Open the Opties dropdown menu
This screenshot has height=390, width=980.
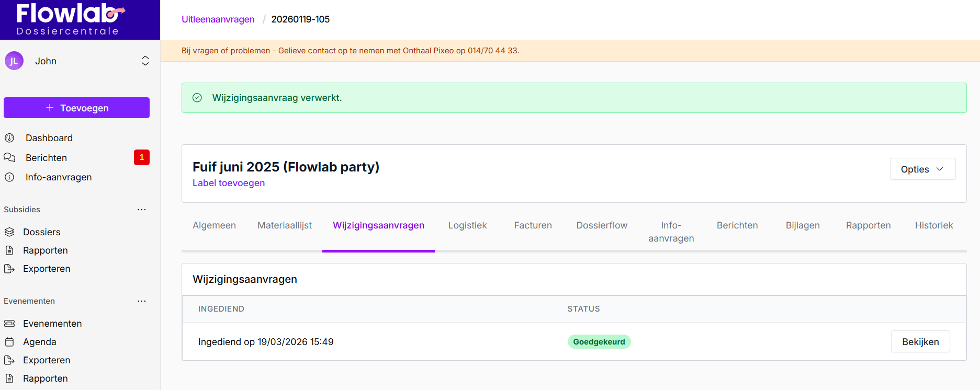click(x=922, y=169)
